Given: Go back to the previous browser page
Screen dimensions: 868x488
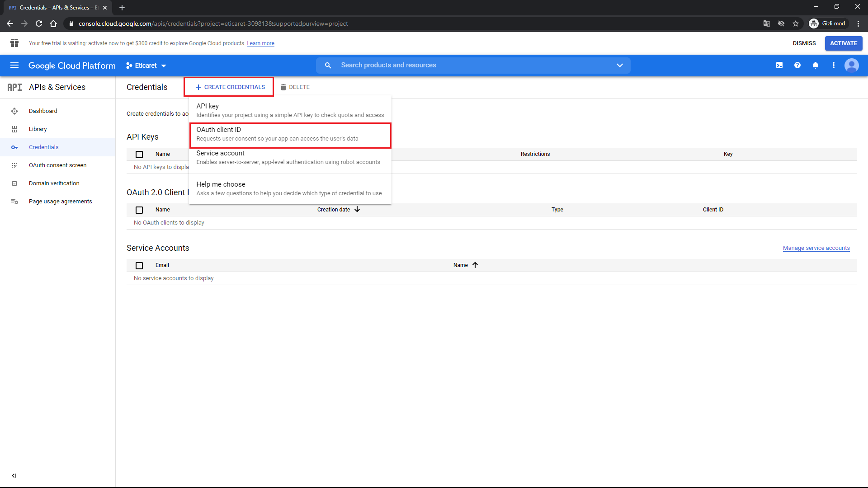Looking at the screenshot, I should pos(10,23).
